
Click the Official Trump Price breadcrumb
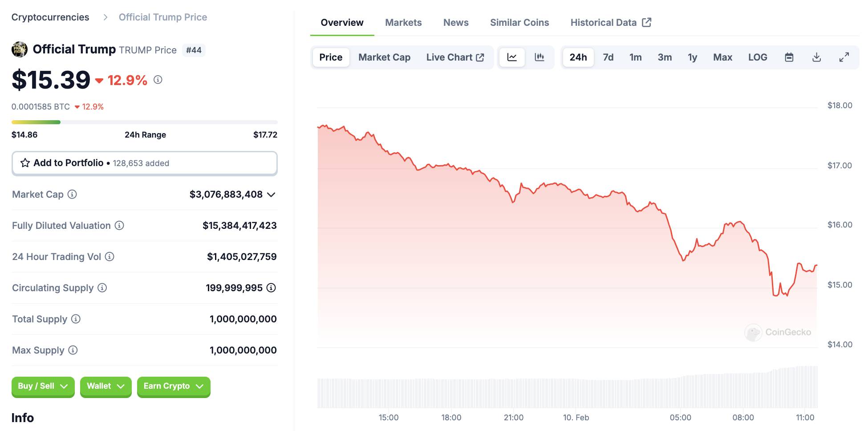click(163, 17)
